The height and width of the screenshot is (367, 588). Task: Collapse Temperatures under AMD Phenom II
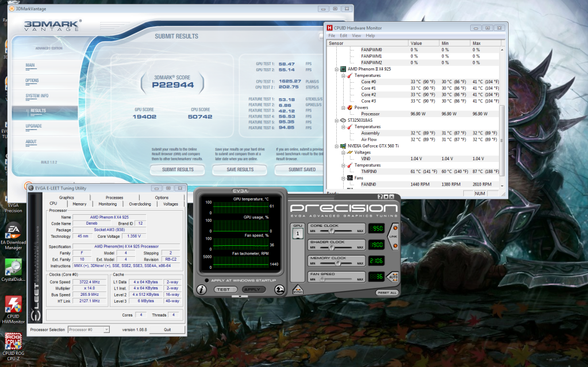(x=343, y=76)
